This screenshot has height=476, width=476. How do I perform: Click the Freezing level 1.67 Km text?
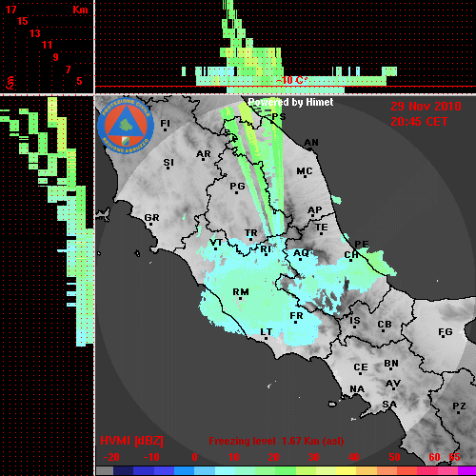point(276,441)
